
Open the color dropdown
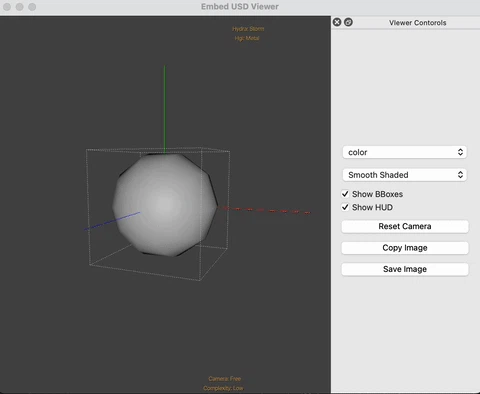point(404,152)
